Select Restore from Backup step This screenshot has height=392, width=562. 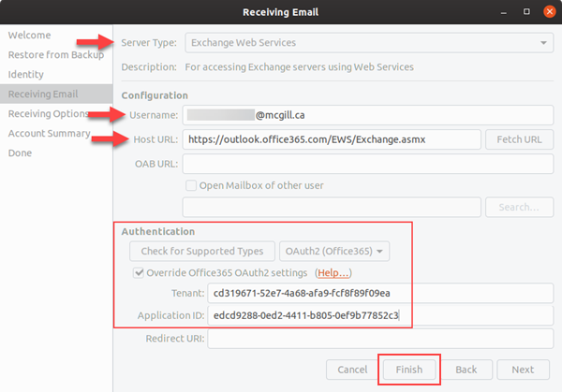56,55
